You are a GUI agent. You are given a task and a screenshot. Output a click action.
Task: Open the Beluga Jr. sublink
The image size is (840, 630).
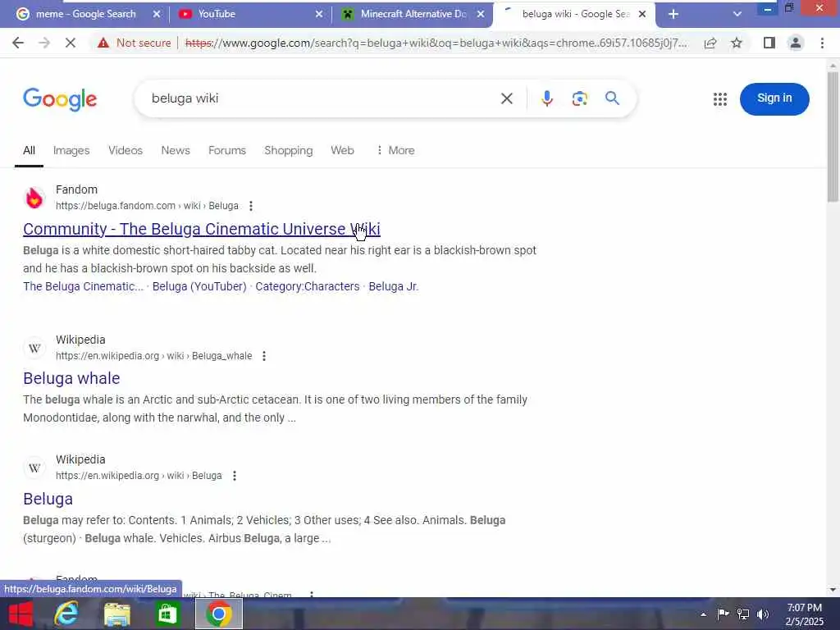click(394, 286)
